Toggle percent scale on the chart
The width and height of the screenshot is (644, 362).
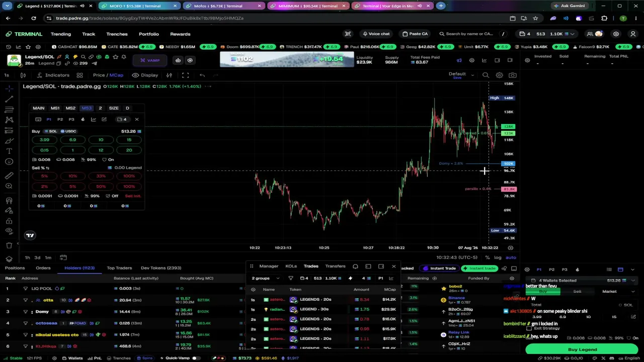487,257
